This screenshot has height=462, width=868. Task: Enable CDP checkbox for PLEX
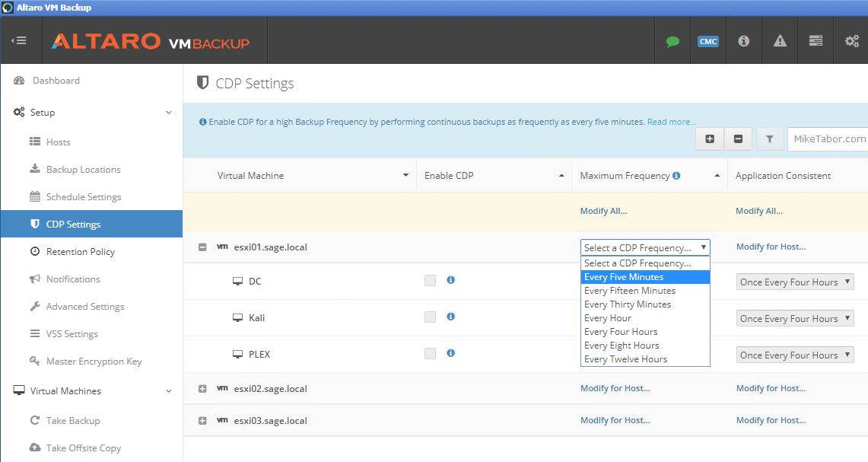(x=430, y=353)
